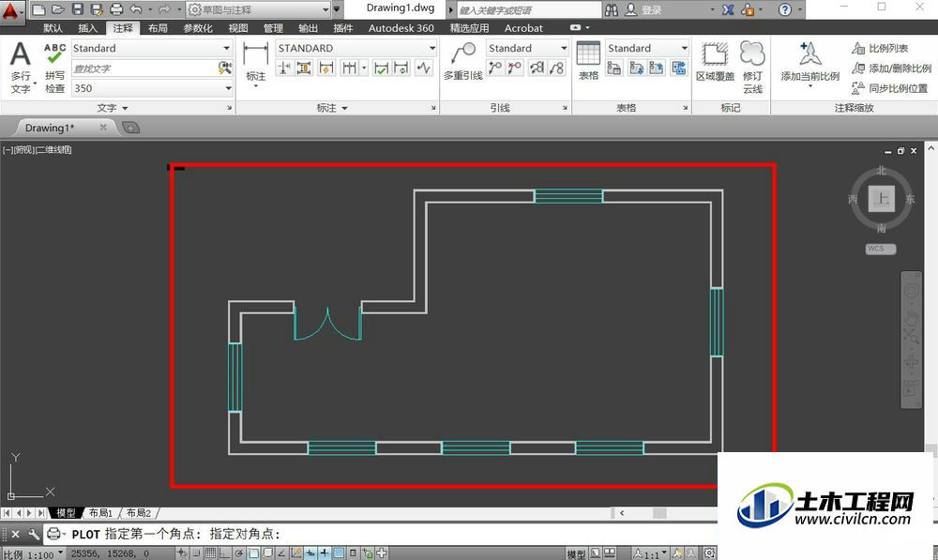Viewport: 938px width, 560px height.
Task: Click the remove leader icon
Action: pos(514,68)
